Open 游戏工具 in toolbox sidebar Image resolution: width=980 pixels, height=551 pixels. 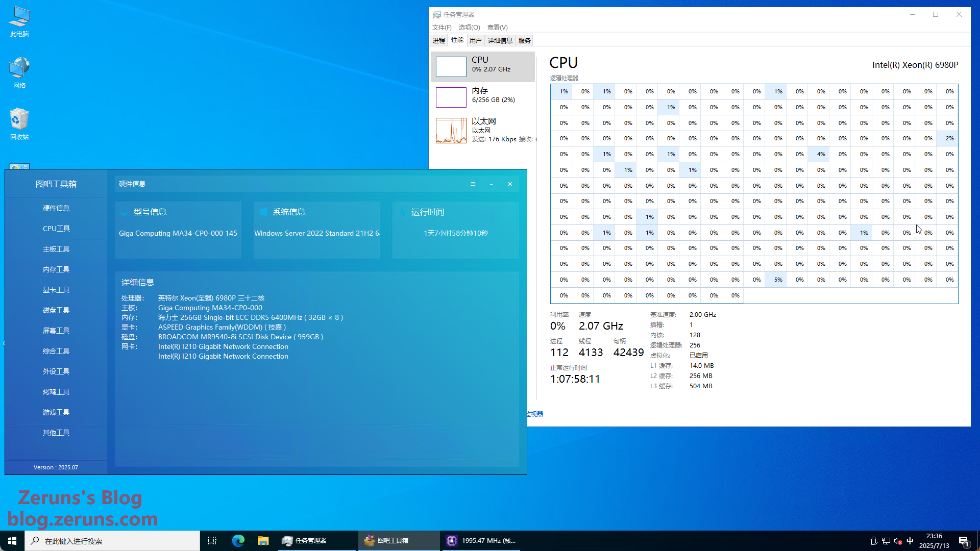pyautogui.click(x=56, y=412)
